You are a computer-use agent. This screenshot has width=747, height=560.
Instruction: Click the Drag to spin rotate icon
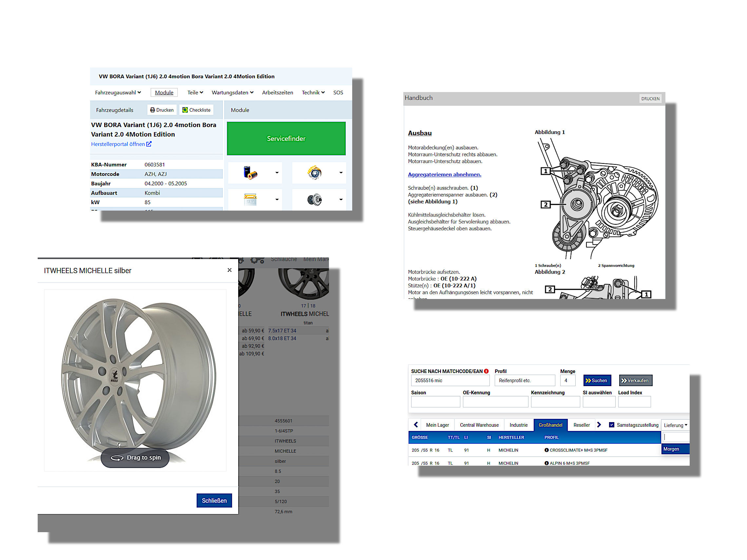pos(117,458)
